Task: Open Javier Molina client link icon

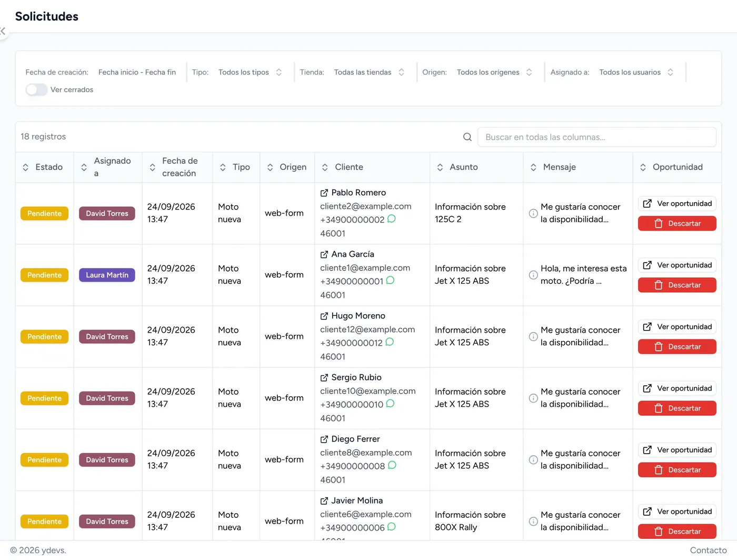Action: click(x=324, y=501)
